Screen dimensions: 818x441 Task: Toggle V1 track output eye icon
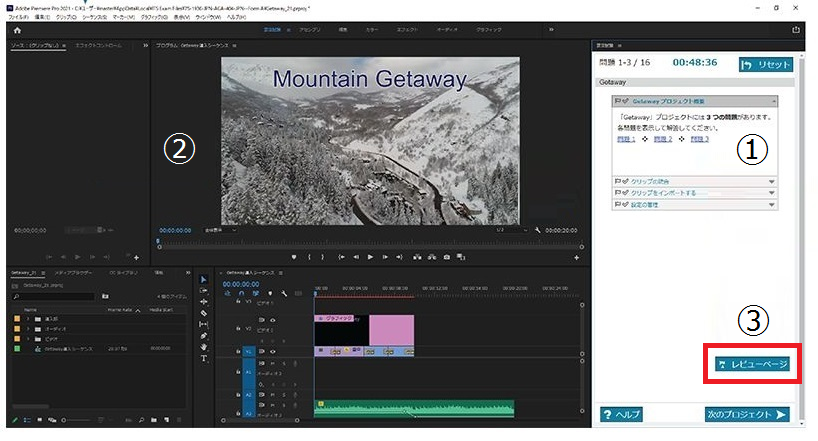click(x=273, y=352)
